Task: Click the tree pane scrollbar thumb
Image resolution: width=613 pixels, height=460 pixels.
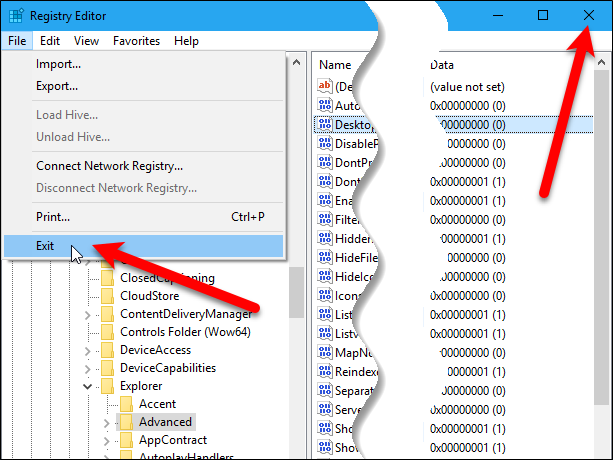Action: point(296,292)
